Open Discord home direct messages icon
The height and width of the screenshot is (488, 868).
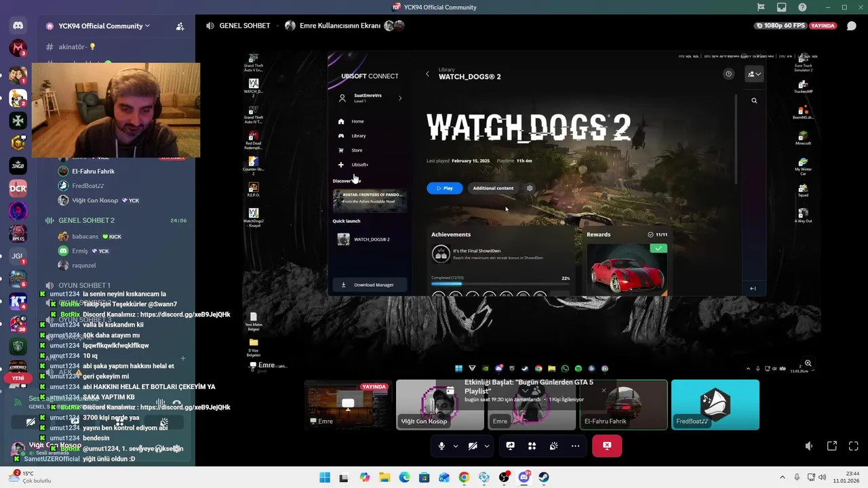[18, 26]
